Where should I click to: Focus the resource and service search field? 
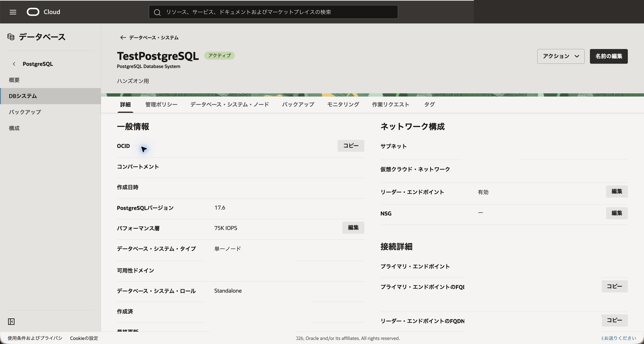coord(273,12)
